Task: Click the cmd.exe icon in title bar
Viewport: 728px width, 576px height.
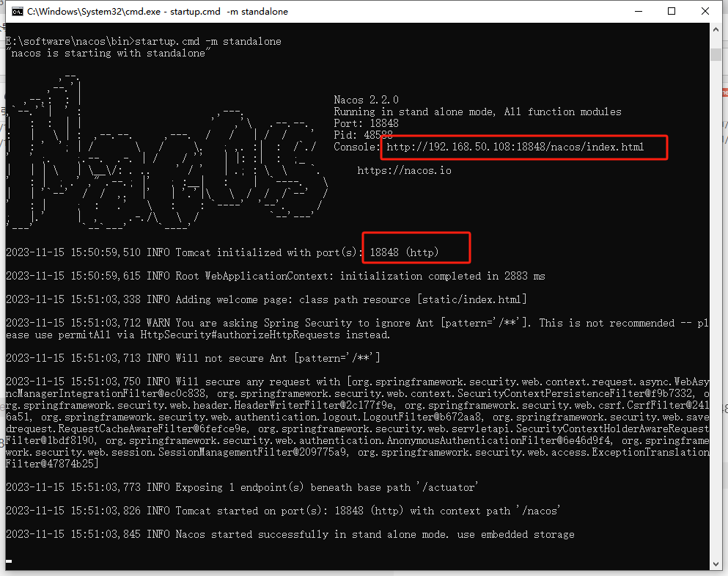Action: 17,12
